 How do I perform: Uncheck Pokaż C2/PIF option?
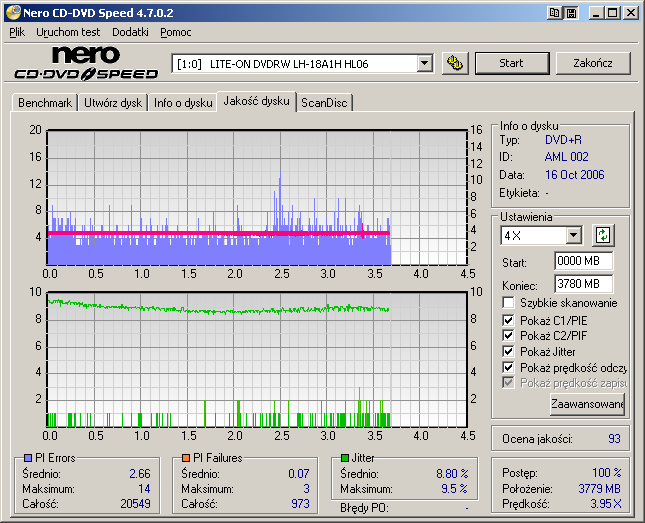[508, 335]
